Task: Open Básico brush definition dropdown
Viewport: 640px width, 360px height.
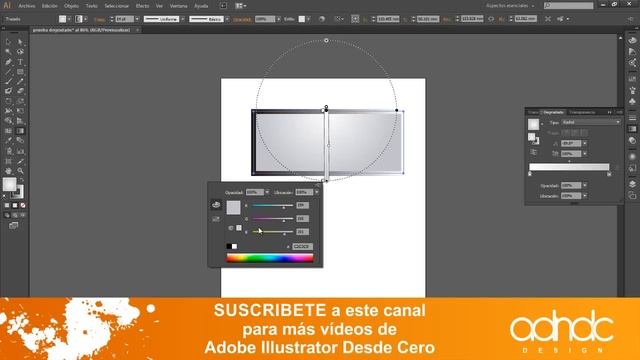Action: coord(227,19)
